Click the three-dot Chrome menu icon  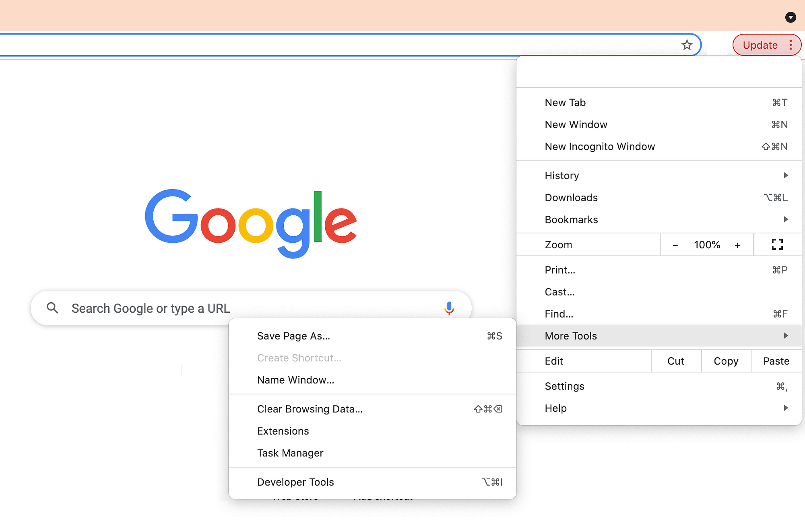pos(791,45)
